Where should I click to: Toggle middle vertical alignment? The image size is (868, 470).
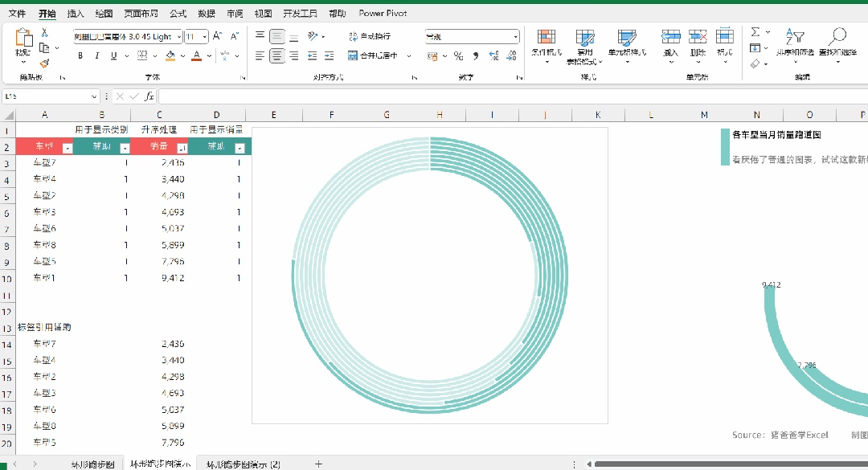[276, 36]
